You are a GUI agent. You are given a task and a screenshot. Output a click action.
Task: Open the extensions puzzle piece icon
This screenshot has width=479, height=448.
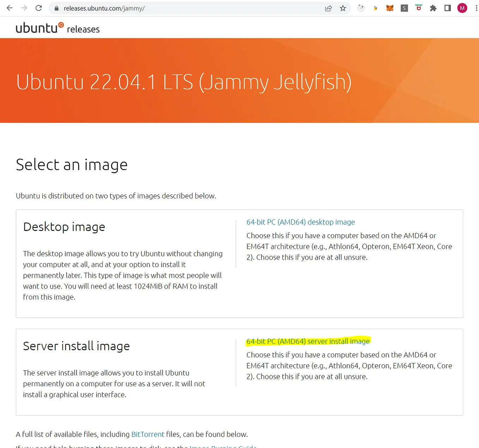pyautogui.click(x=433, y=8)
